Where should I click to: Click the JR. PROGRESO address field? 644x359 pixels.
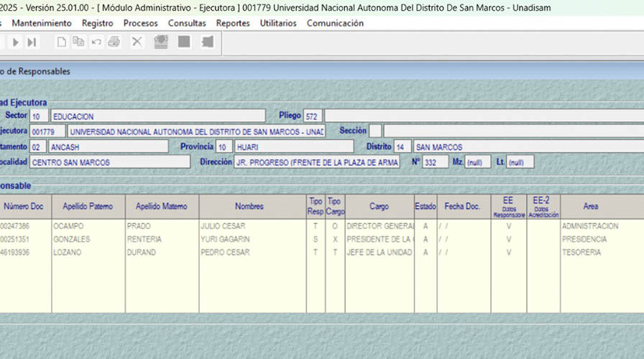317,162
